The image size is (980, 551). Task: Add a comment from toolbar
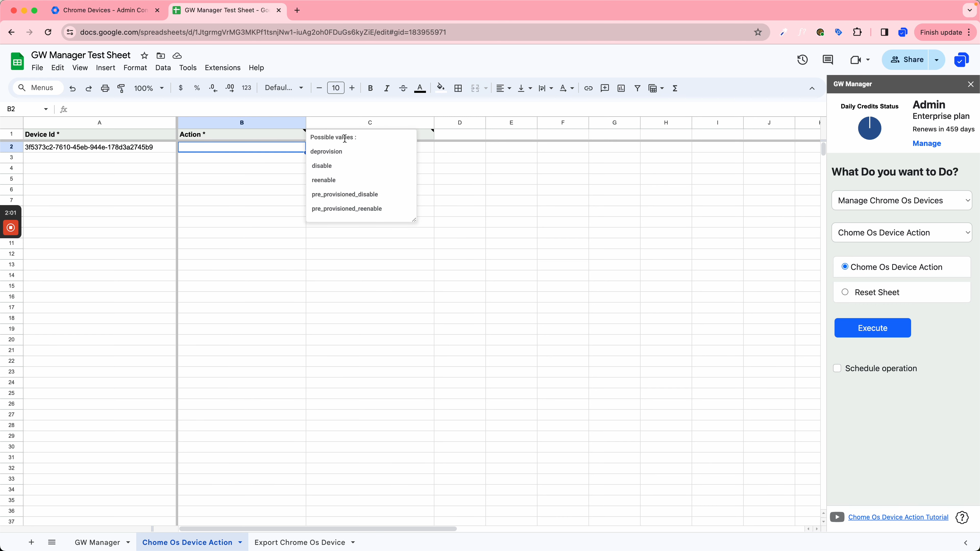coord(605,88)
